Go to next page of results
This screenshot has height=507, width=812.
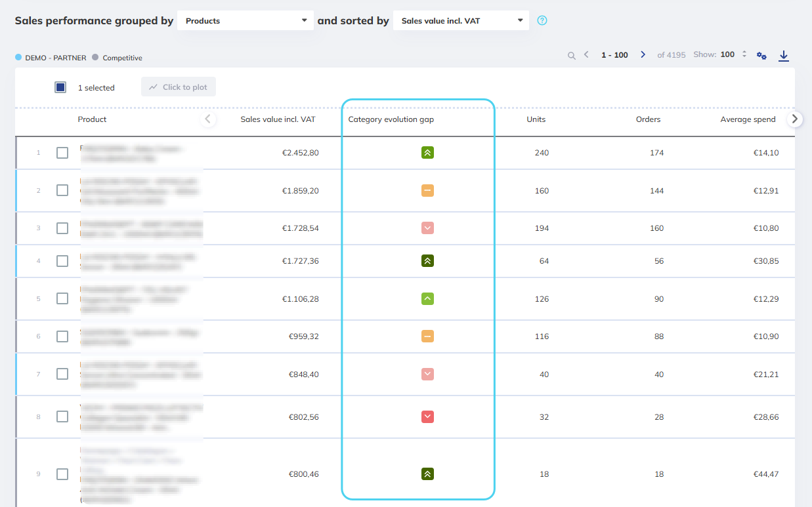(x=643, y=54)
